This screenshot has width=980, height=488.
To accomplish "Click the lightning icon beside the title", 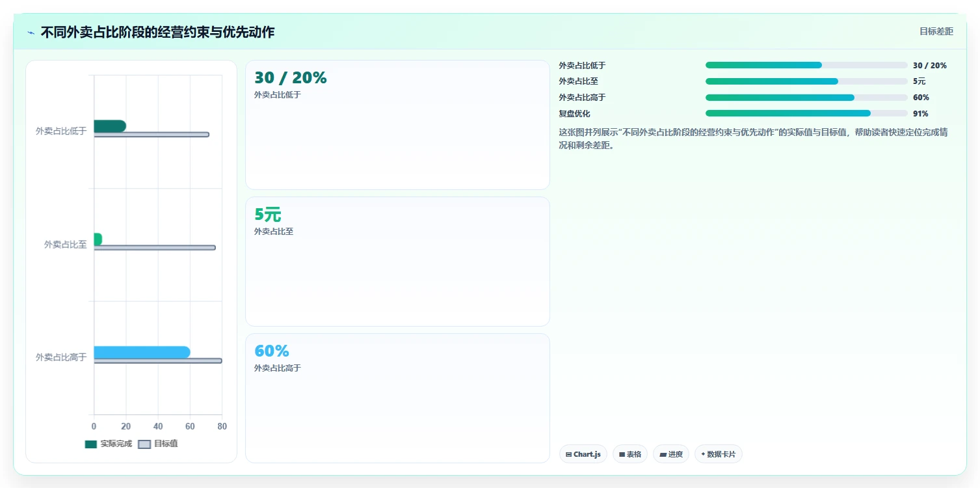I will point(31,33).
